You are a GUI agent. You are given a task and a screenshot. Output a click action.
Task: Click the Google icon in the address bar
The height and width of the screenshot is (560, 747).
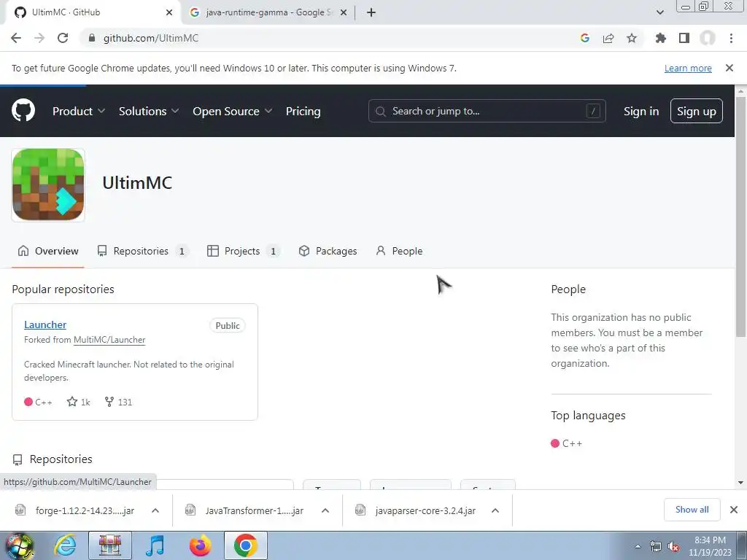585,38
